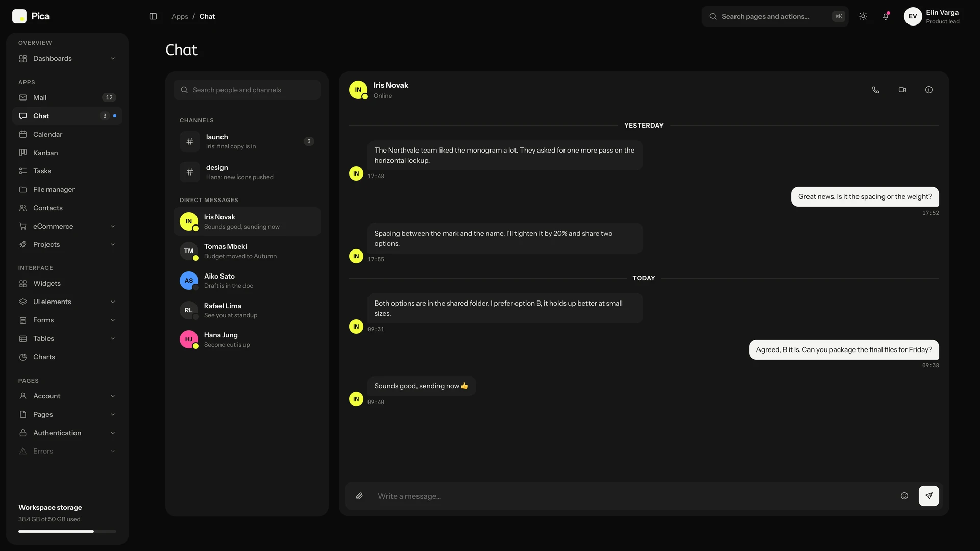
Task: Click the File manager folder icon
Action: 23,189
